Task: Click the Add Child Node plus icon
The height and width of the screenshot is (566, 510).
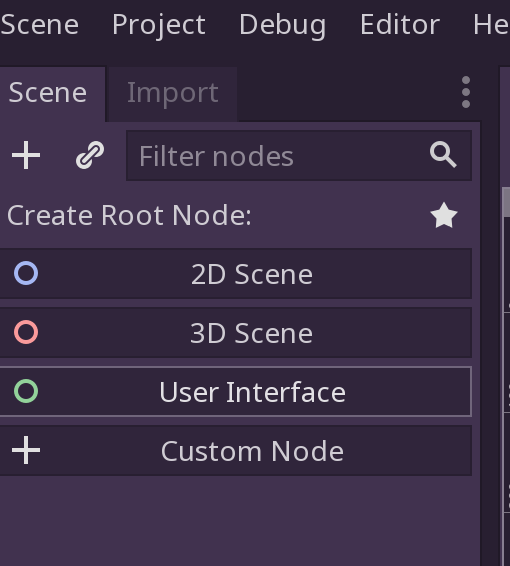Action: pos(26,155)
